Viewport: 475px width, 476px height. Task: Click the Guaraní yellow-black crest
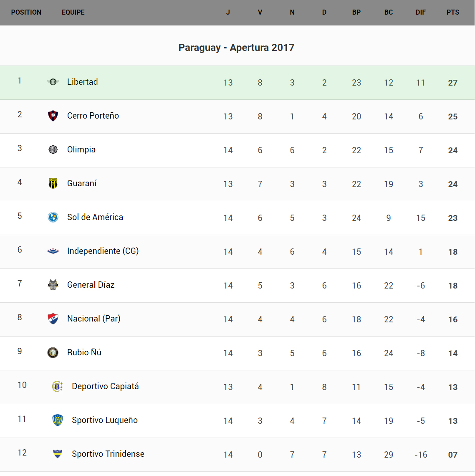pos(53,183)
